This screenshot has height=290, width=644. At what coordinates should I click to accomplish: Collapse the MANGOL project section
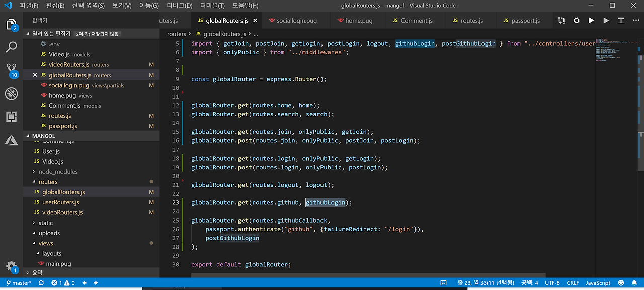click(x=43, y=136)
